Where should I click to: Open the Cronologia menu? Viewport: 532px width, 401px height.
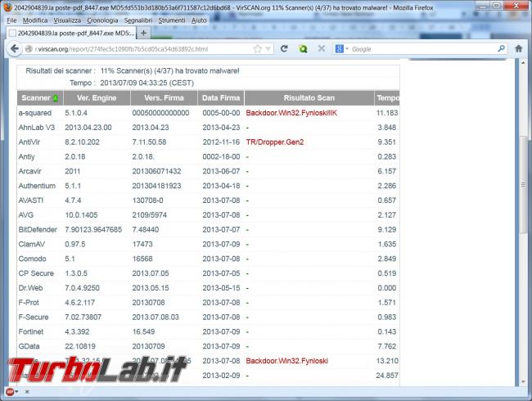tap(102, 20)
